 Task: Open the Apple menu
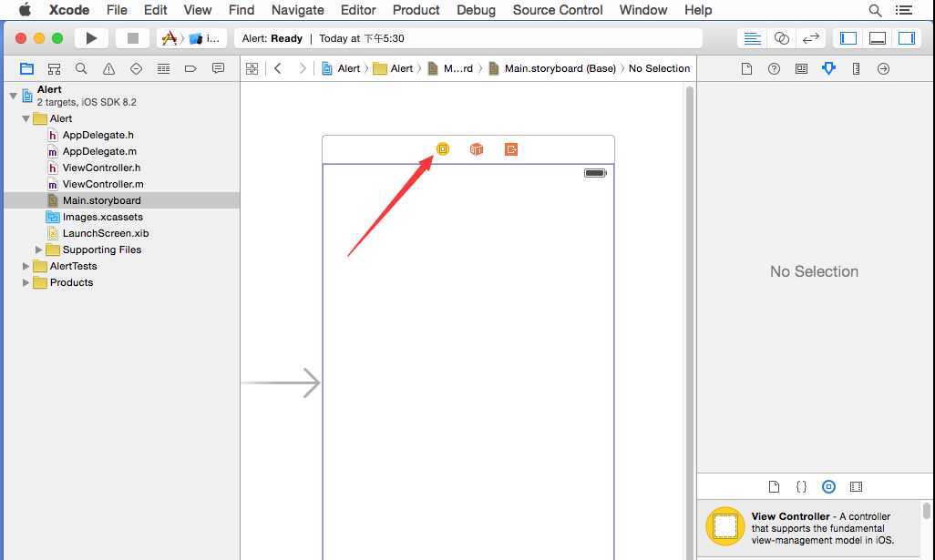(25, 10)
